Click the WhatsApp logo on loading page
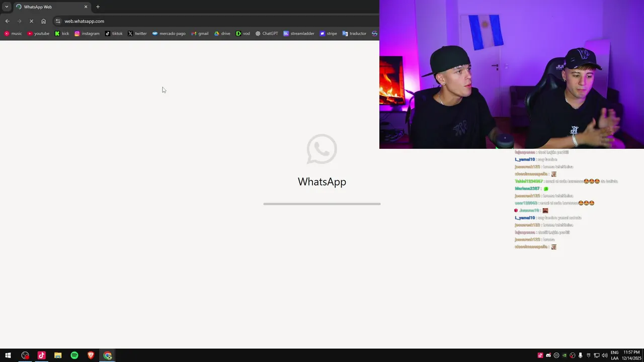Image resolution: width=644 pixels, height=362 pixels. (322, 149)
